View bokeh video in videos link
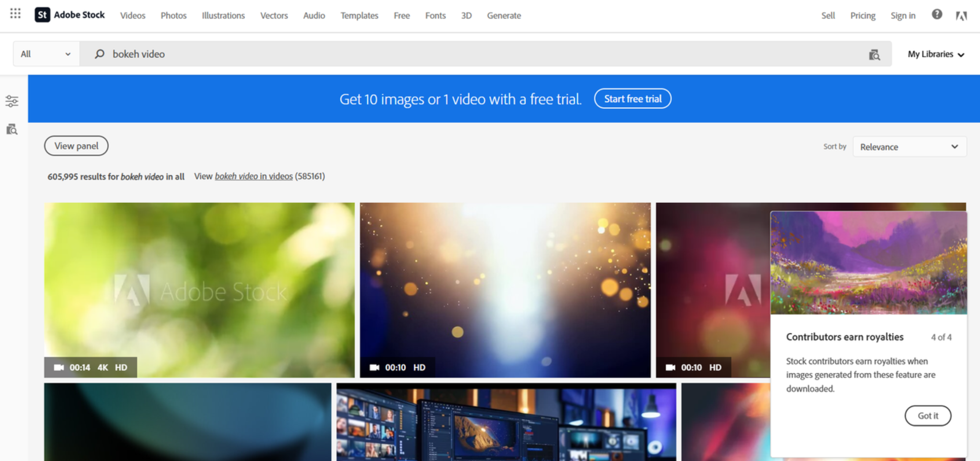 click(x=253, y=176)
